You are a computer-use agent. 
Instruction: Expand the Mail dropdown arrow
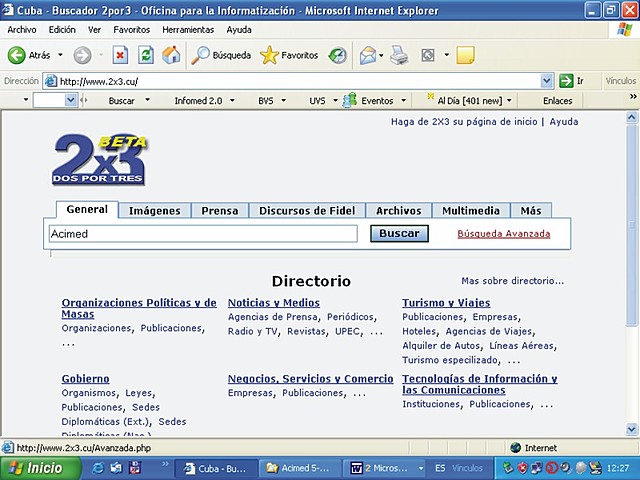381,55
